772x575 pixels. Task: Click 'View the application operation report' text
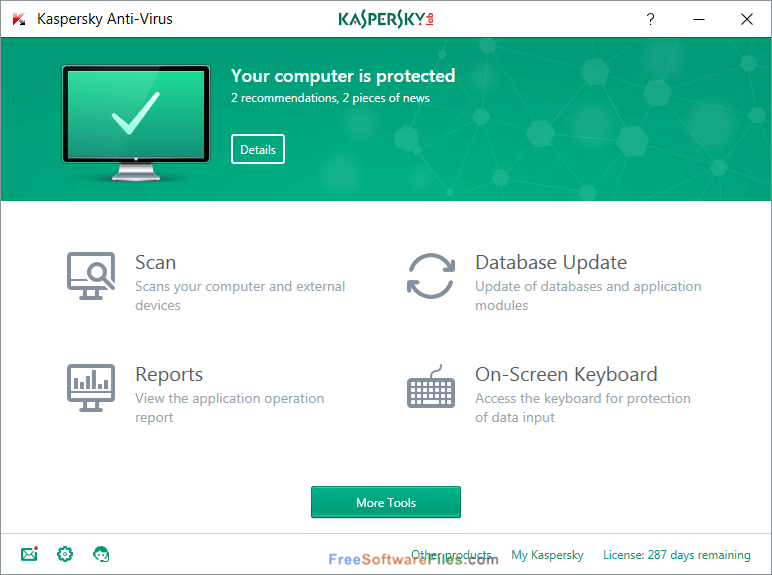[229, 408]
